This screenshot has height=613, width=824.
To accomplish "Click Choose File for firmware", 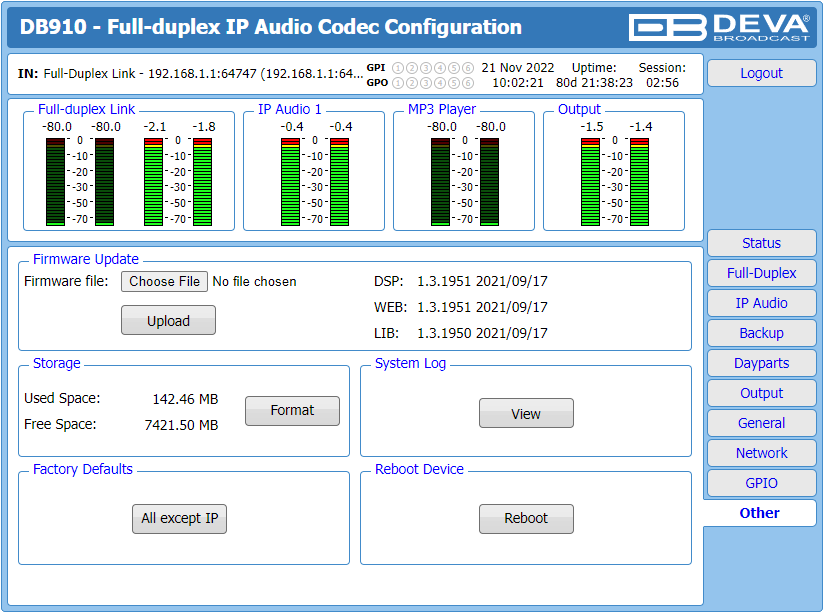I will click(x=164, y=281).
